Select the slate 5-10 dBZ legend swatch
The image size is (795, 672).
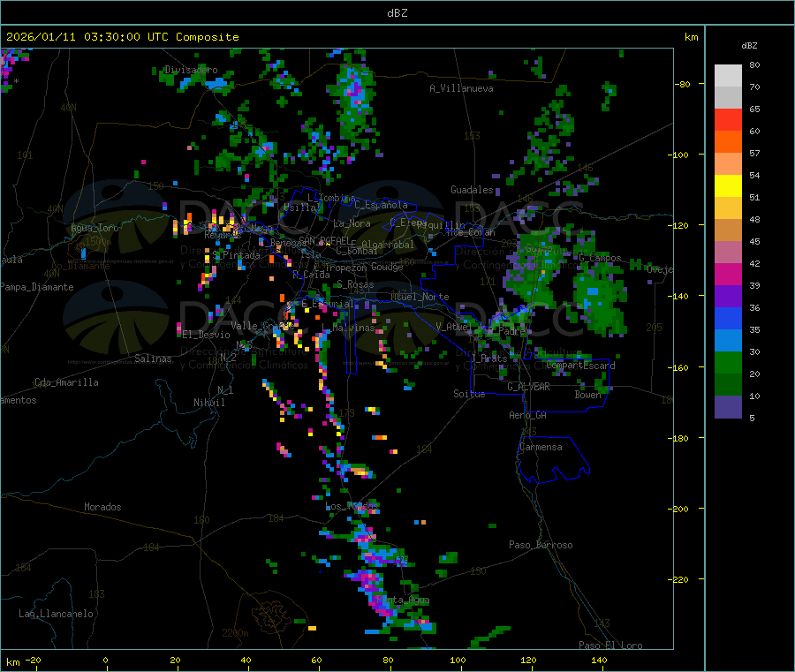pyautogui.click(x=728, y=407)
